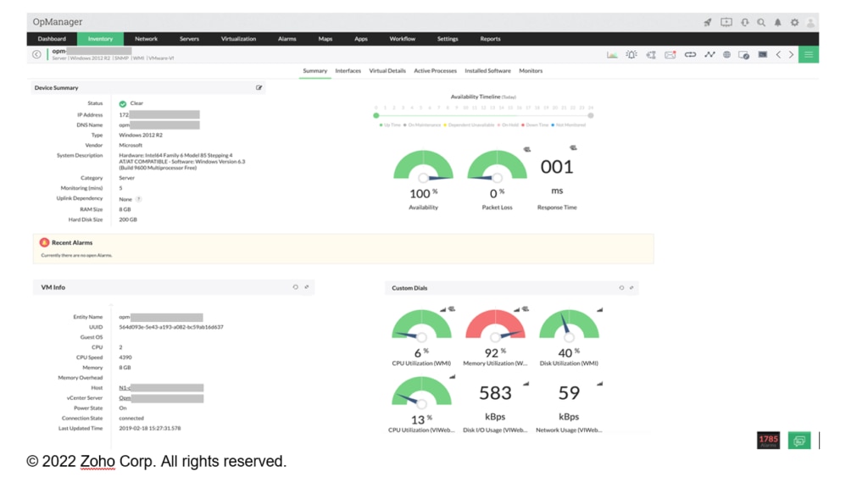Expand the VM Info panel
868x488 pixels.
307,286
